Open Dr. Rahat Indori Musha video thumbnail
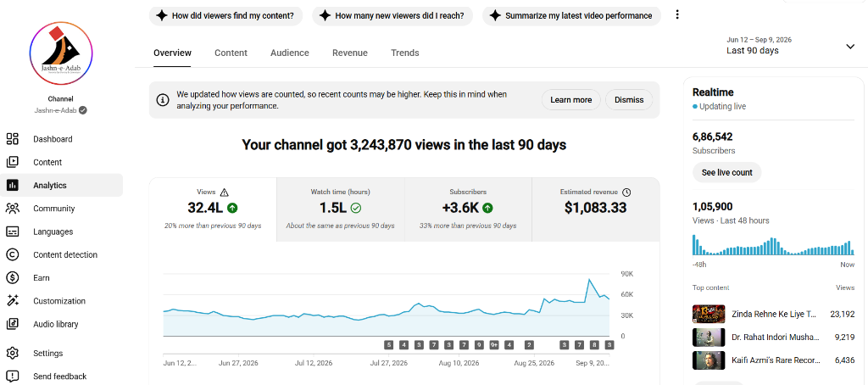The image size is (868, 385). pos(709,337)
